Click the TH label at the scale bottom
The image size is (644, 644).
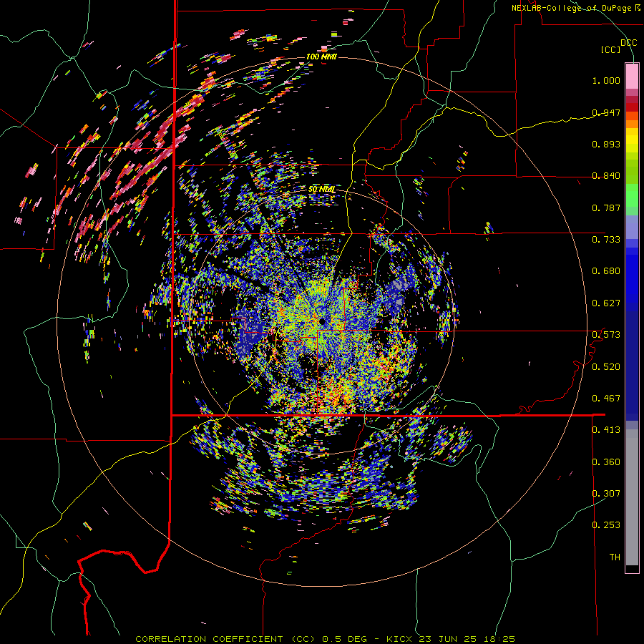click(615, 557)
